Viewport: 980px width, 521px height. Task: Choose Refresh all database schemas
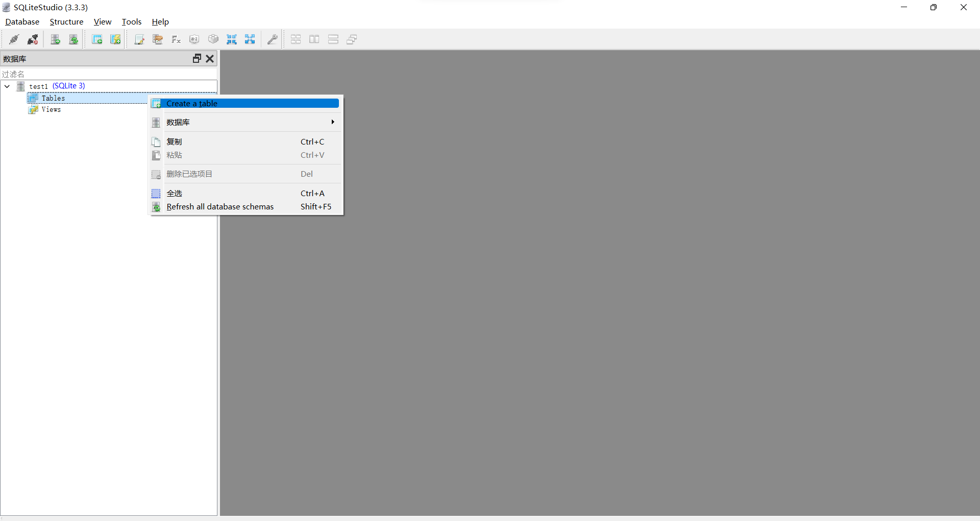click(x=245, y=206)
